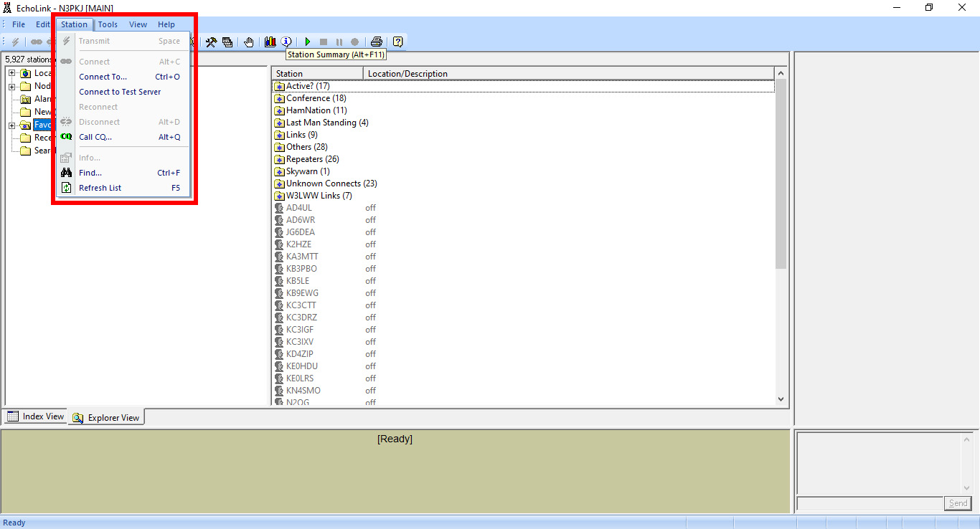Click the green CQ icon in Station menu
Image resolution: width=980 pixels, height=529 pixels.
tap(66, 137)
